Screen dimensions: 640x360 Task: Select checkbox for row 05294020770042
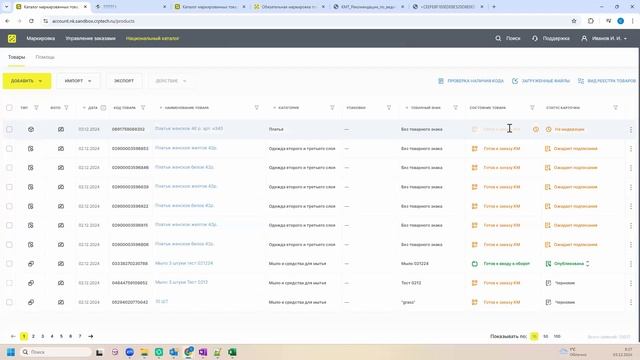pos(9,302)
